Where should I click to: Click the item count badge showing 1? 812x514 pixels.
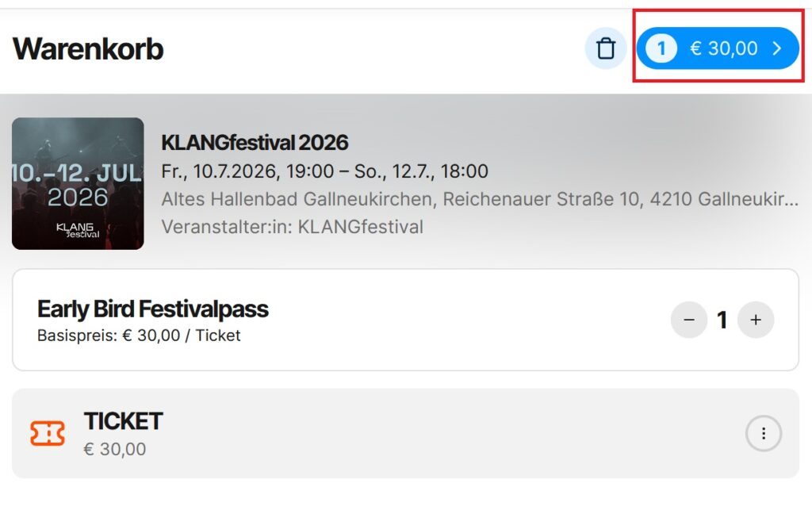click(x=661, y=48)
